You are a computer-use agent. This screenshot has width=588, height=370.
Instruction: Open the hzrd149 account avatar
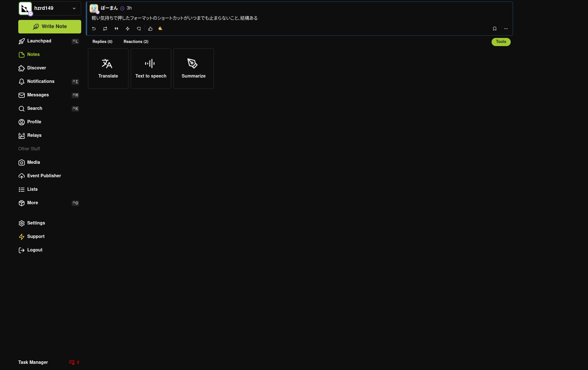pyautogui.click(x=25, y=8)
